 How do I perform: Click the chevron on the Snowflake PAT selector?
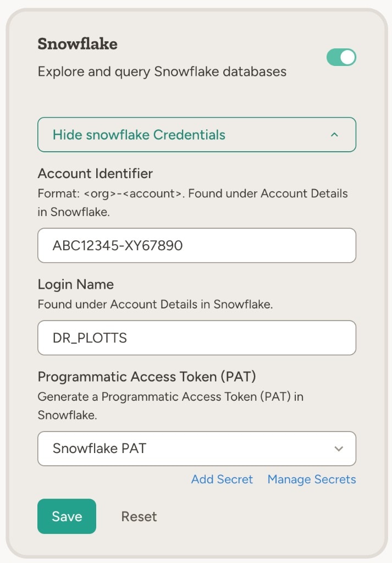click(x=340, y=449)
